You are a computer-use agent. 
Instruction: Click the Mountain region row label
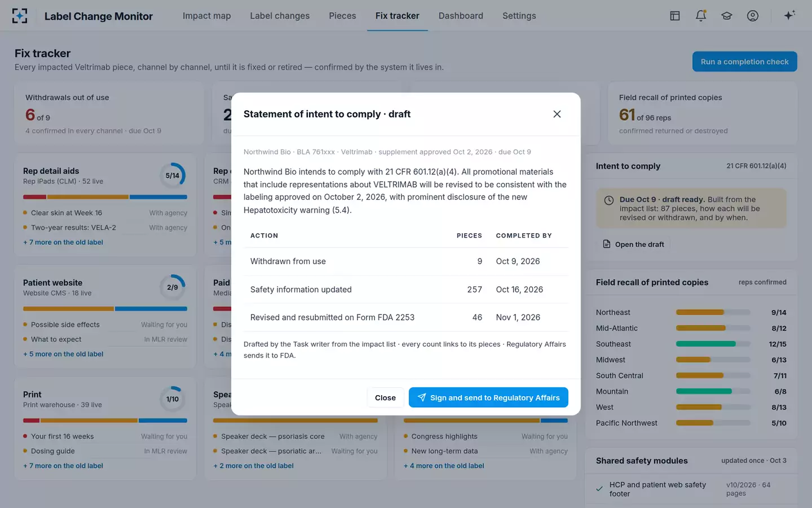coord(612,391)
